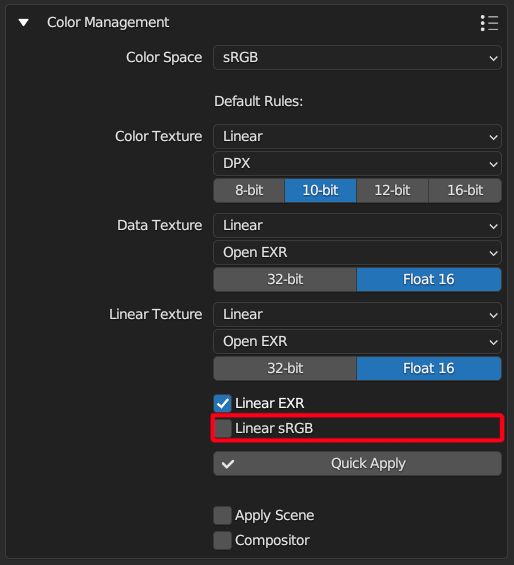Viewport: 514px width, 565px height.
Task: Enable the Apply Scene checkbox
Action: click(x=222, y=516)
